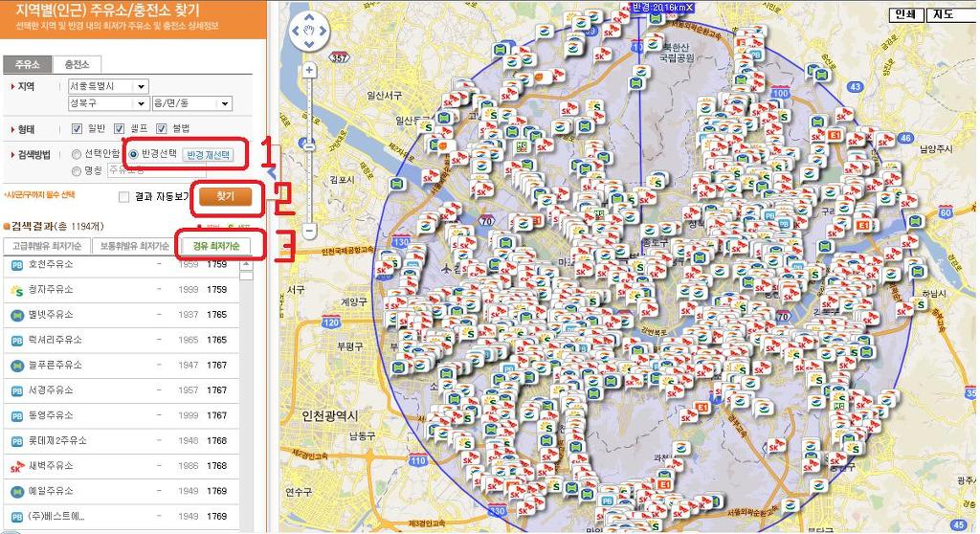Click the zoom slider handle on the map
980x534 pixels.
309,145
